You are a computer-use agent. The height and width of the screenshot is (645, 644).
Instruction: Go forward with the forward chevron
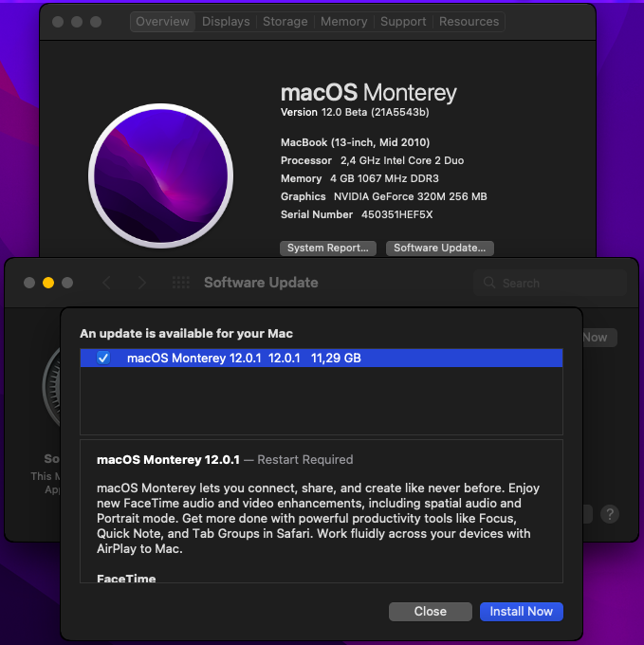click(x=142, y=283)
